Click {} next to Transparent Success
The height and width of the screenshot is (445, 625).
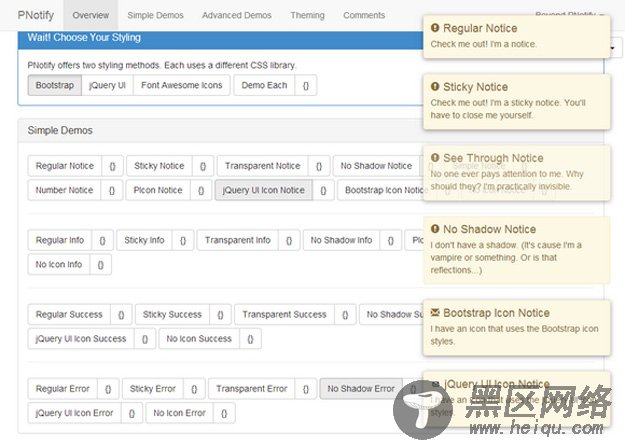coord(345,315)
